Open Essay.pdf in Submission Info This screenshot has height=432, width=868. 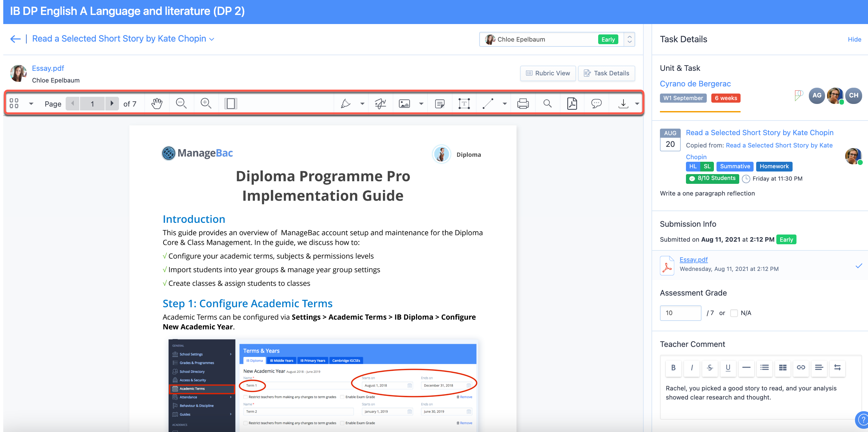click(x=693, y=260)
